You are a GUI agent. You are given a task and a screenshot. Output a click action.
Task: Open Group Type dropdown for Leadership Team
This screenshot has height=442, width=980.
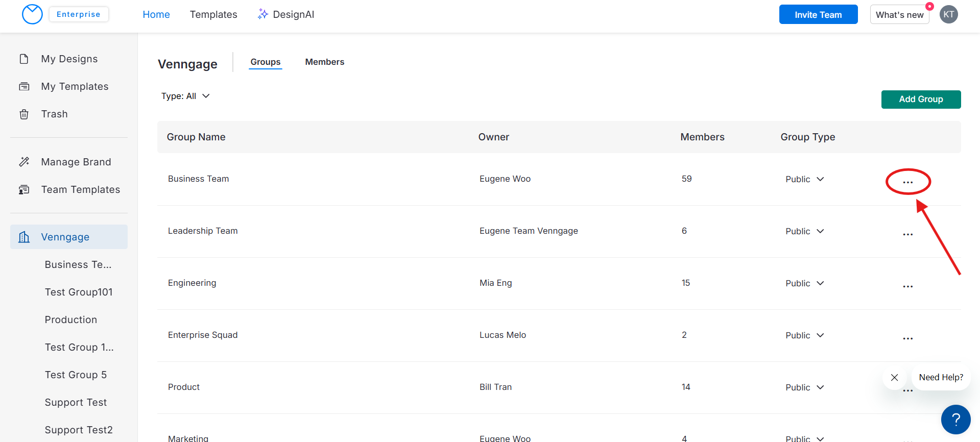click(804, 231)
